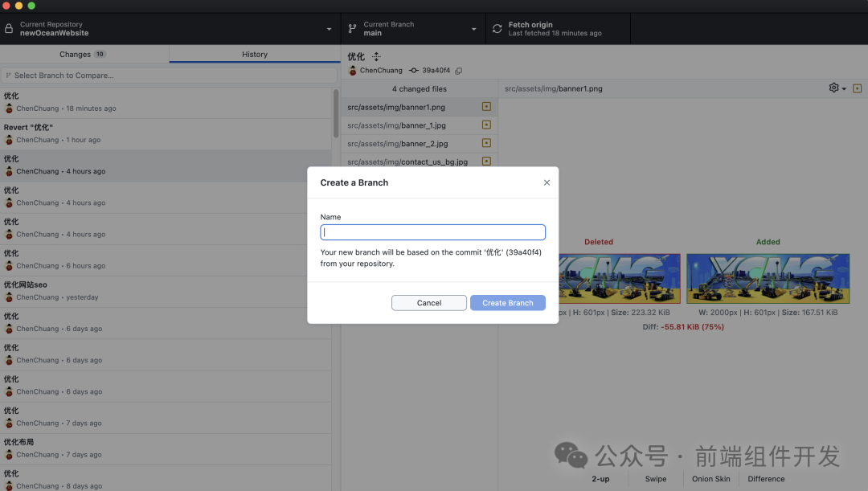Click the lock icon beside Current Repository
The image size is (868, 491).
click(9, 29)
